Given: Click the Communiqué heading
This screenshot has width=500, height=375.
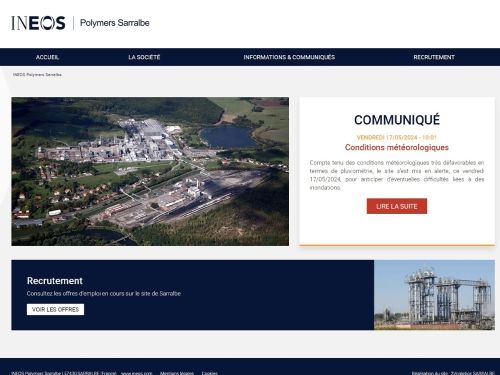Looking at the screenshot, I should tap(397, 120).
